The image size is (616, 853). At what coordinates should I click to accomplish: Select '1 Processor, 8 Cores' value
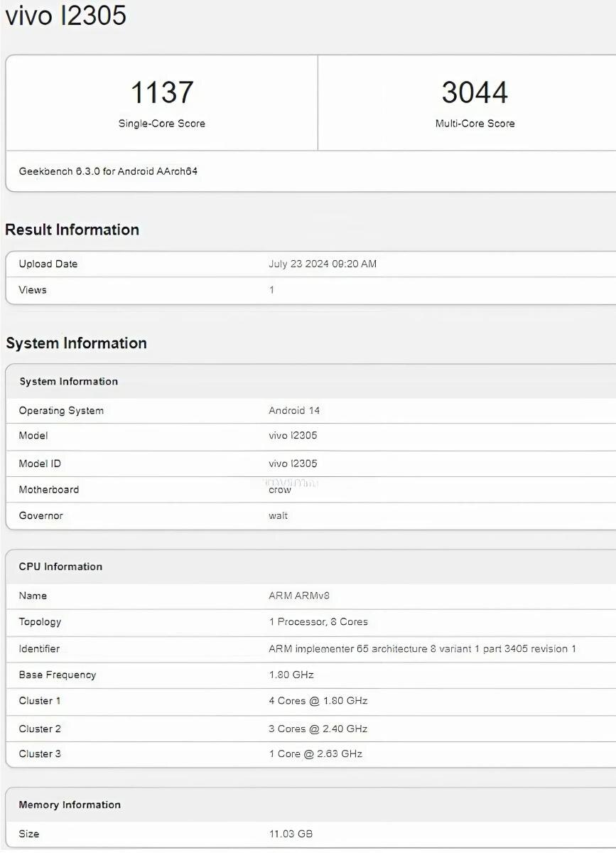pyautogui.click(x=318, y=622)
